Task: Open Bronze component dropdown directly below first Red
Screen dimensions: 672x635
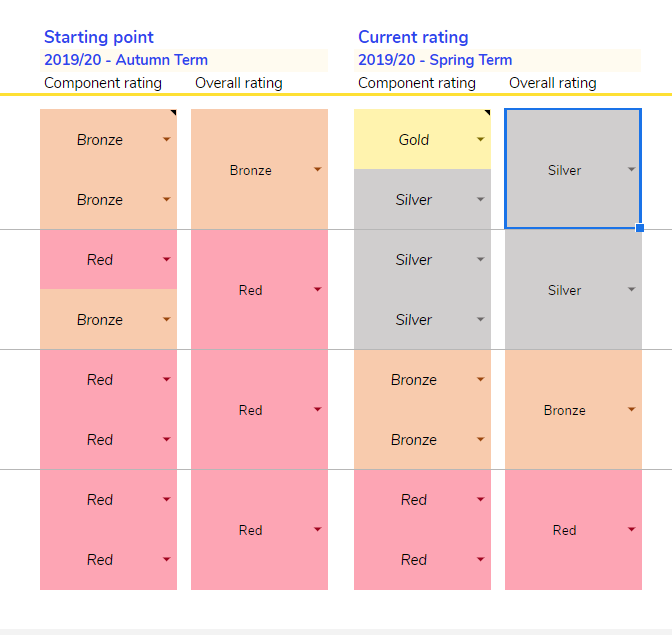Action: [167, 320]
